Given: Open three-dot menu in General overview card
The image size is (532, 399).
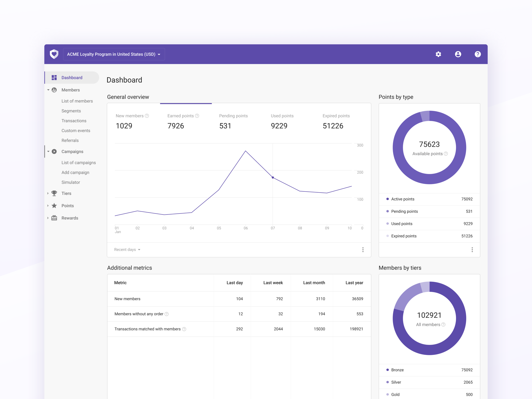Looking at the screenshot, I should (363, 250).
